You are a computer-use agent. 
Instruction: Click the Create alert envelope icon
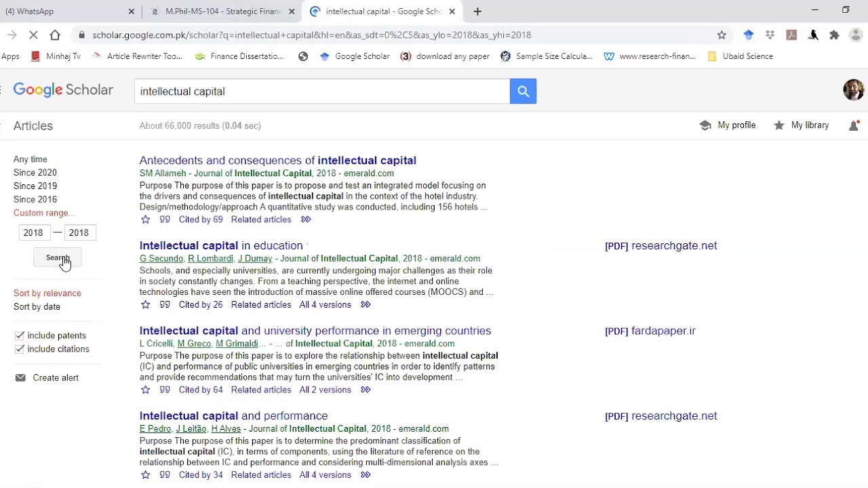pos(20,378)
